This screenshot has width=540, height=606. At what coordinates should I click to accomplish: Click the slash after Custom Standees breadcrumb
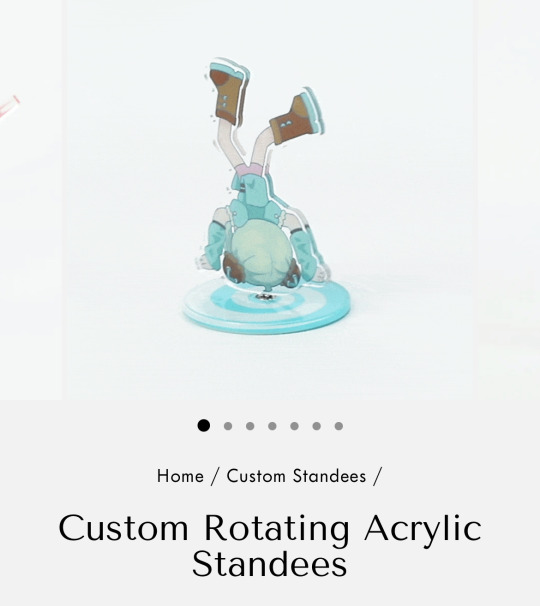pyautogui.click(x=378, y=476)
